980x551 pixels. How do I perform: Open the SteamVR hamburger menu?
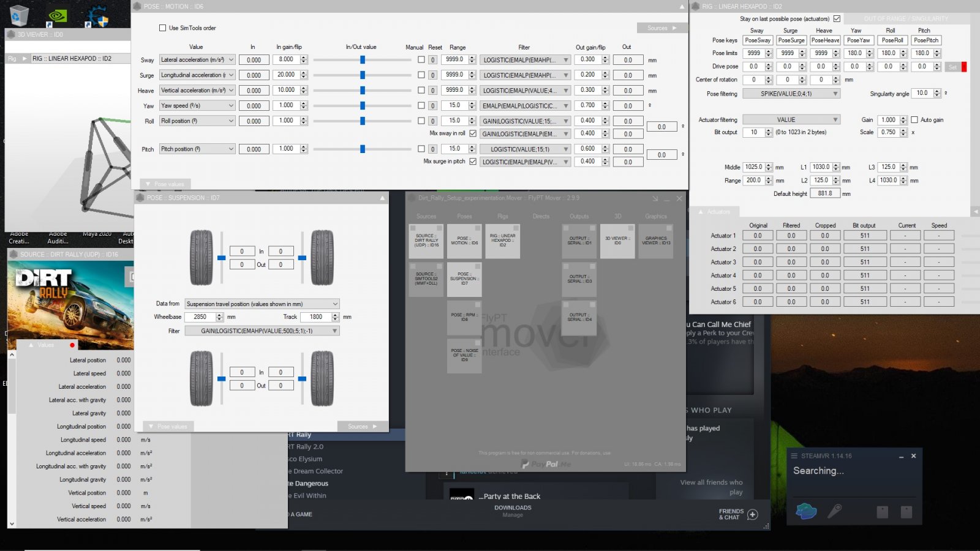[x=794, y=456]
